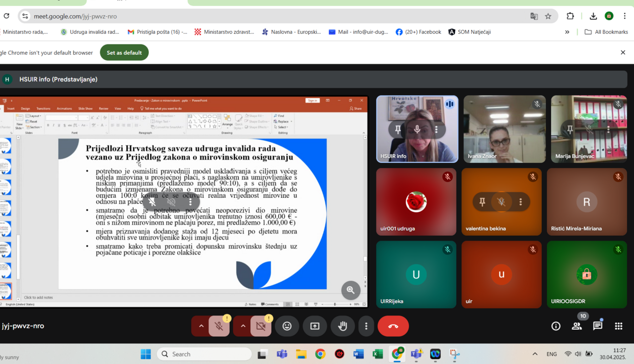Open Design tab in shared PowerPoint

(x=25, y=109)
